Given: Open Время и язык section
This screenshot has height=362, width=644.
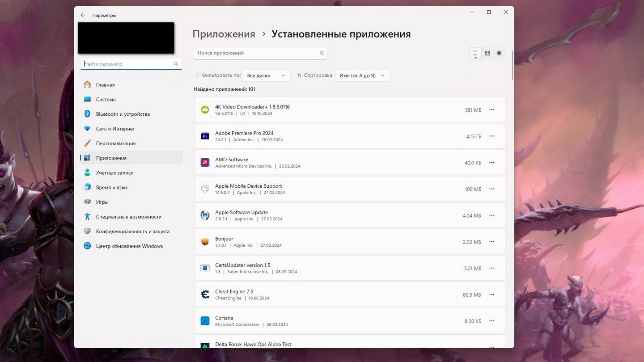Looking at the screenshot, I should [x=131, y=187].
